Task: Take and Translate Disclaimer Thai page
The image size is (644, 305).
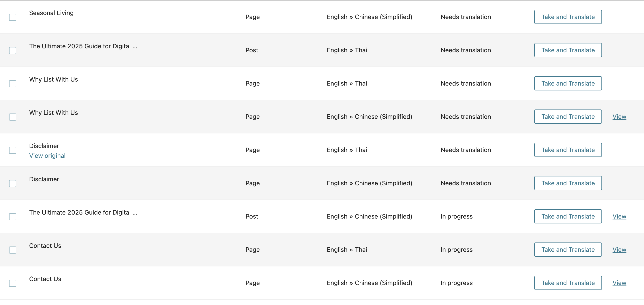Action: coord(568,150)
